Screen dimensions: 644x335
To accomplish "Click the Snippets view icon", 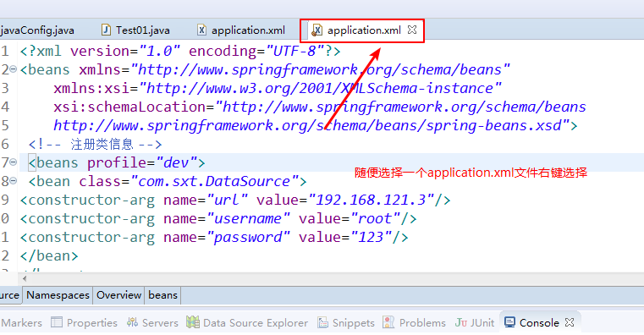I will click(x=322, y=322).
